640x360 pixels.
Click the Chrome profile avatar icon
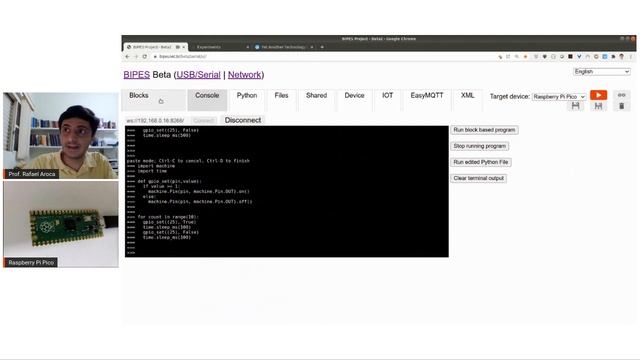pos(622,56)
